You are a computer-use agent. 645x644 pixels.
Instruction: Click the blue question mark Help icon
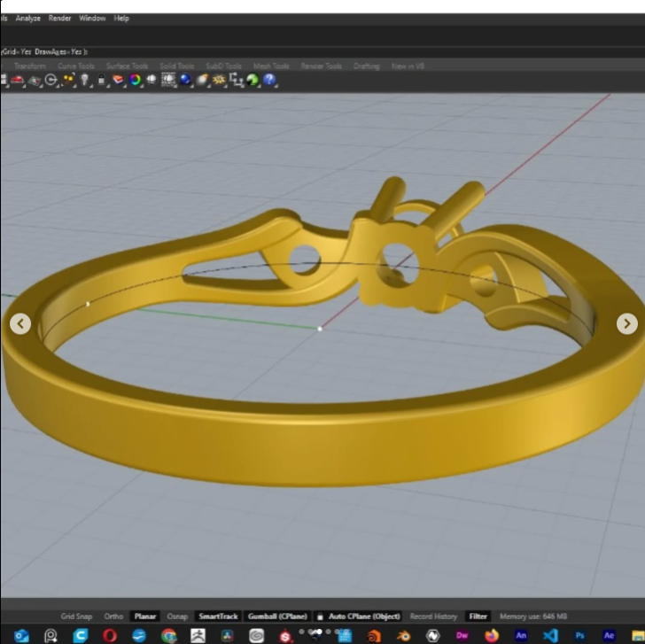tap(269, 80)
